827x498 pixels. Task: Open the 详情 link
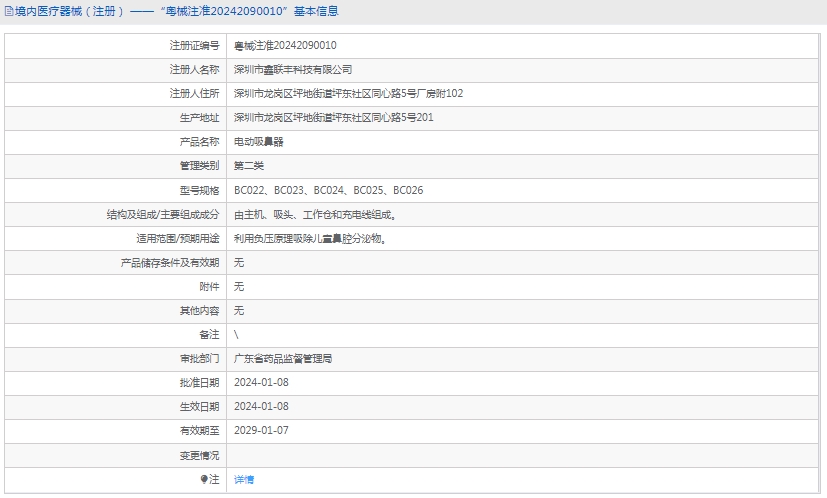click(243, 479)
